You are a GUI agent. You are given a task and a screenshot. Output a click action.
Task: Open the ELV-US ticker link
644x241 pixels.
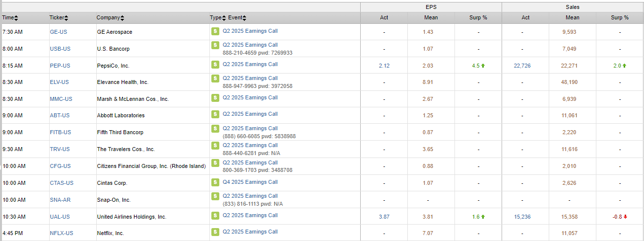[60, 82]
